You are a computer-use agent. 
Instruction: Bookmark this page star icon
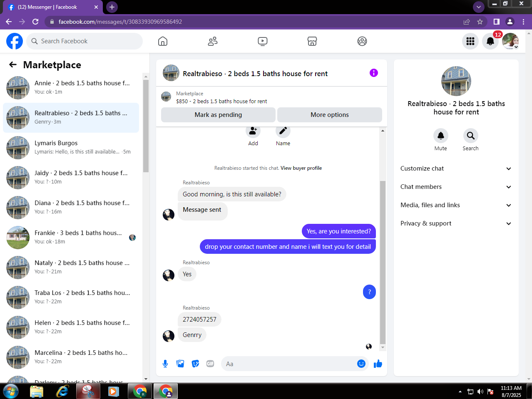[480, 22]
